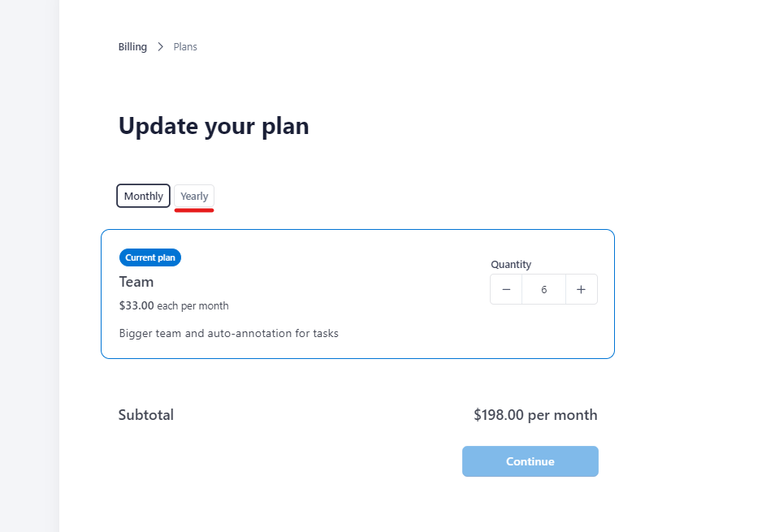Select the Team plan name
This screenshot has height=532, width=766.
136,282
